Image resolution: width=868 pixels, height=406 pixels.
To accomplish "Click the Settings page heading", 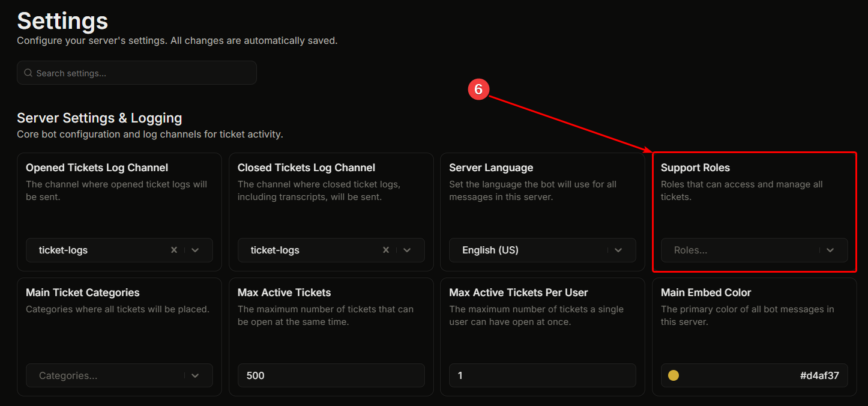I will pos(62,21).
